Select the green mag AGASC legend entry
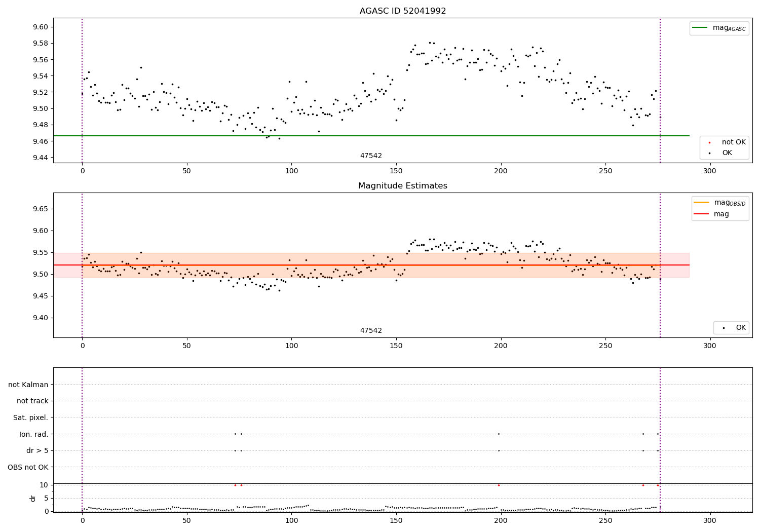Screen dimensions: 760x532 click(x=719, y=28)
